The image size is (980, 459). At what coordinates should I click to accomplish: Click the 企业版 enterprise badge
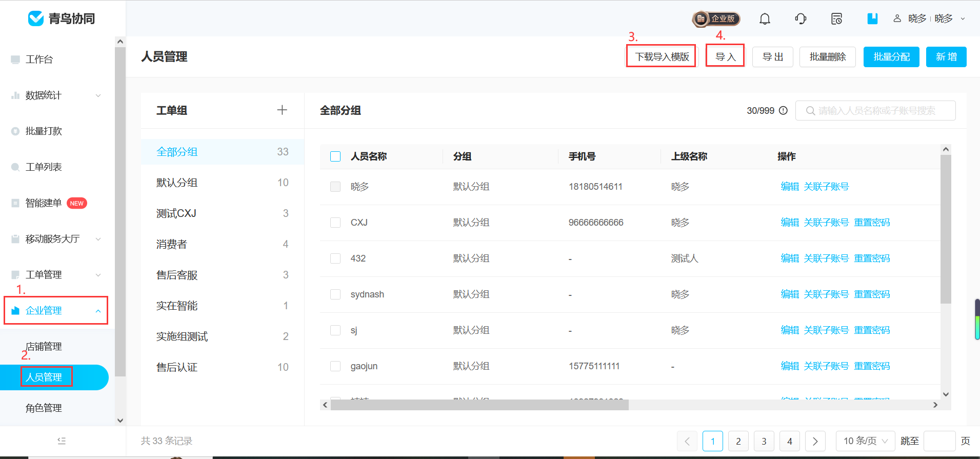pyautogui.click(x=716, y=19)
